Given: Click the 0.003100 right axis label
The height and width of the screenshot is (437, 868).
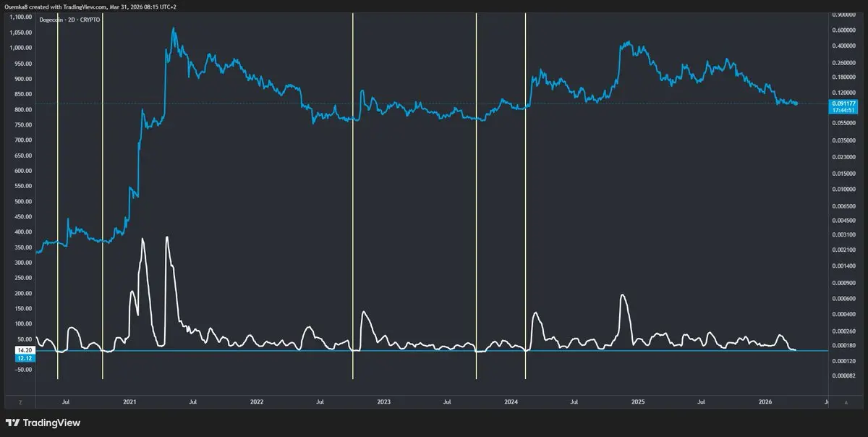Looking at the screenshot, I should point(844,235).
